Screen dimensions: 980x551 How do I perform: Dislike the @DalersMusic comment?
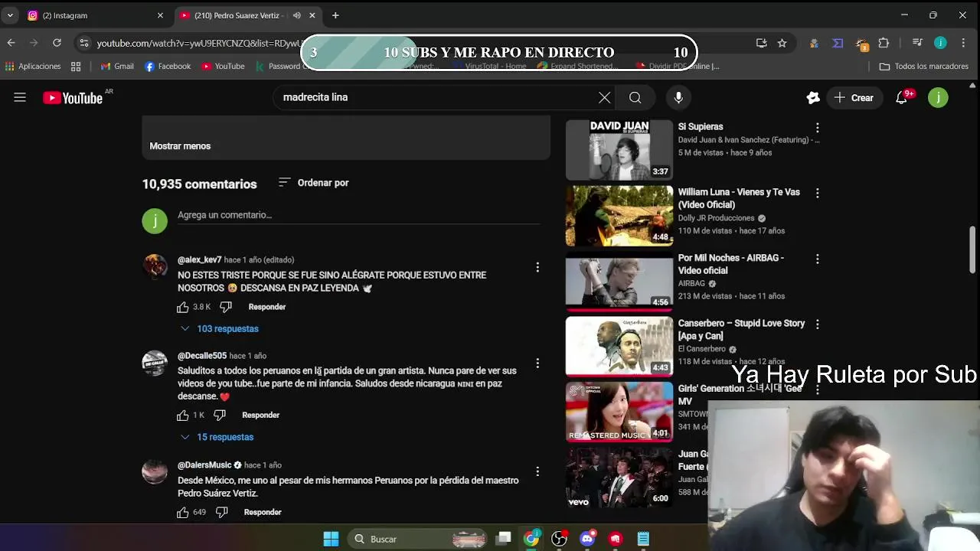221,512
